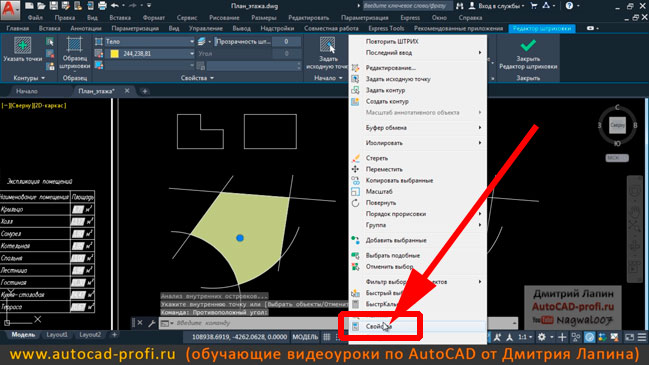Click the search binoculars icon
This screenshot has width=649, height=365.
tap(459, 6)
